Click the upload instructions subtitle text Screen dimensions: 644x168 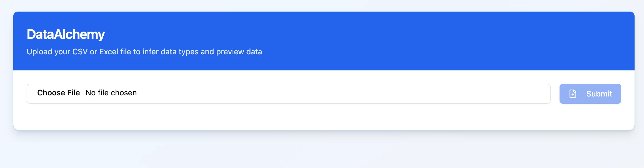(x=144, y=52)
